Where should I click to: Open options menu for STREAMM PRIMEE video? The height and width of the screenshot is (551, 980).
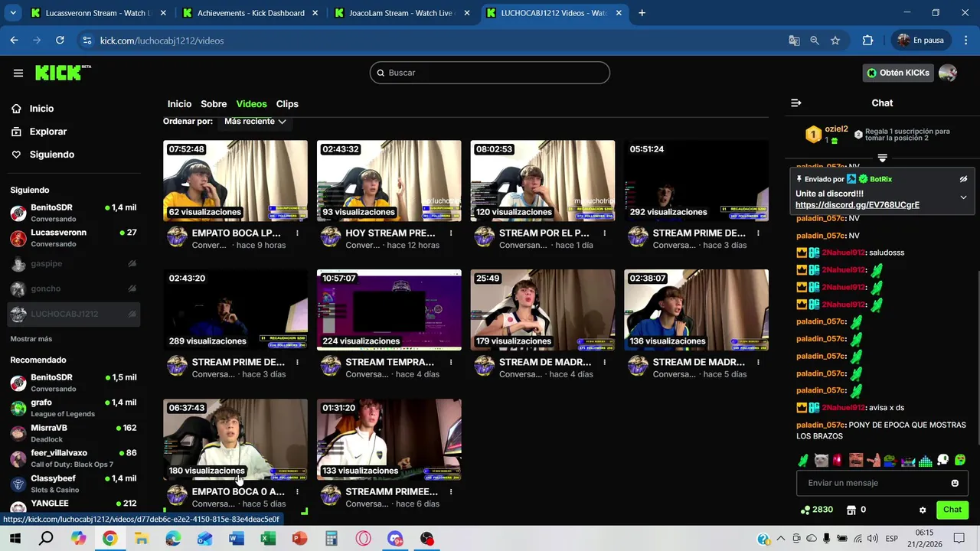pyautogui.click(x=451, y=491)
